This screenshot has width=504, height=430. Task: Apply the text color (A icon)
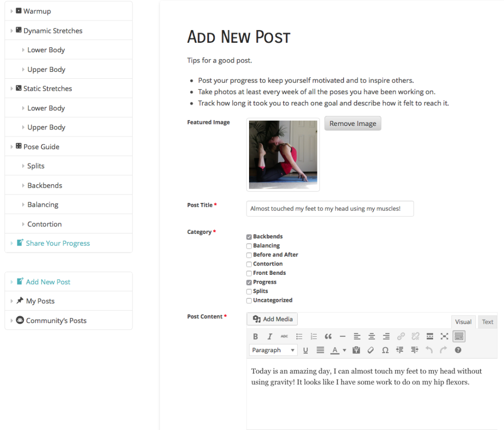[335, 350]
